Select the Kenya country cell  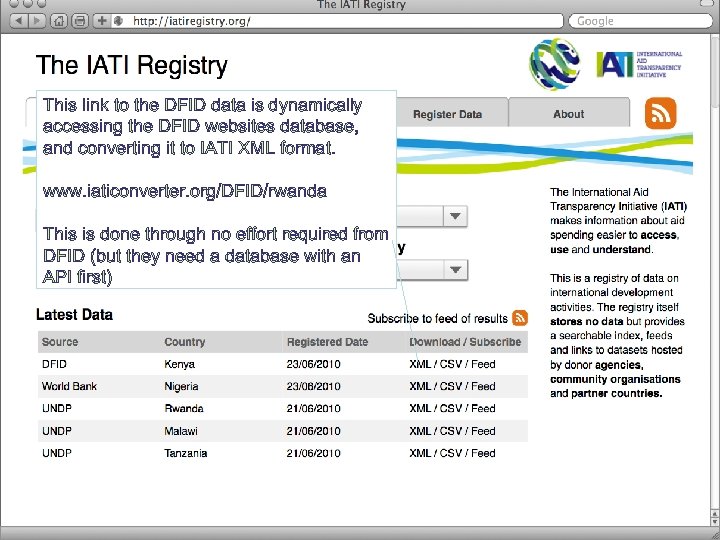180,364
